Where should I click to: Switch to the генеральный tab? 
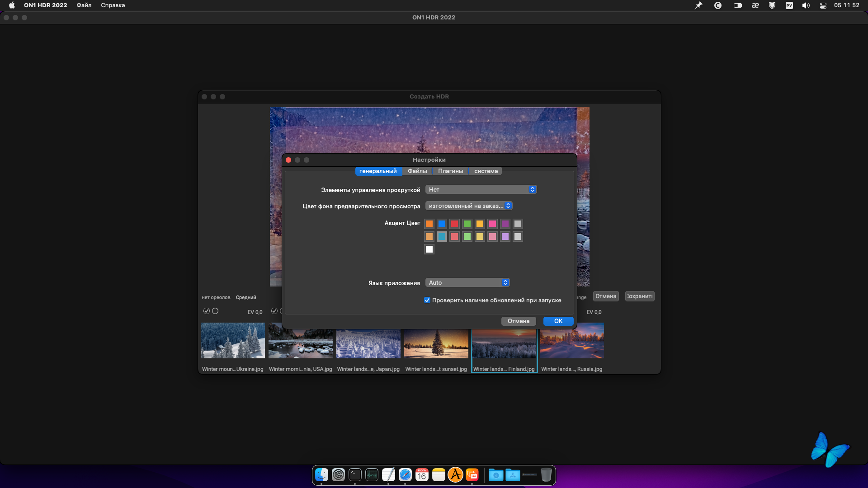click(x=378, y=171)
